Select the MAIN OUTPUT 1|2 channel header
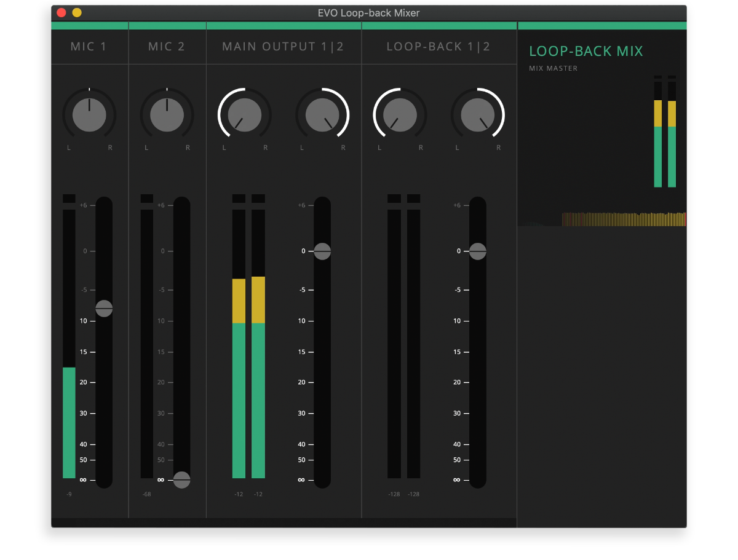 pos(284,47)
